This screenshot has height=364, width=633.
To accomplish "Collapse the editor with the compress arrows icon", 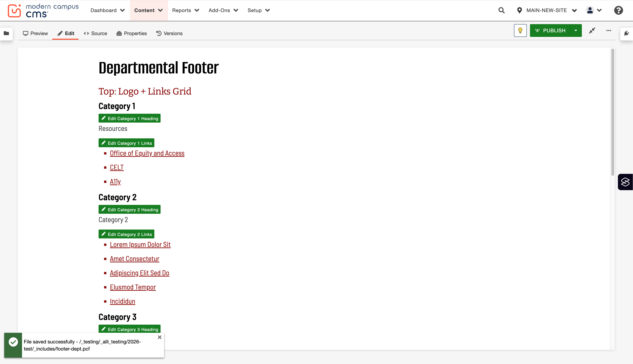I will (592, 31).
